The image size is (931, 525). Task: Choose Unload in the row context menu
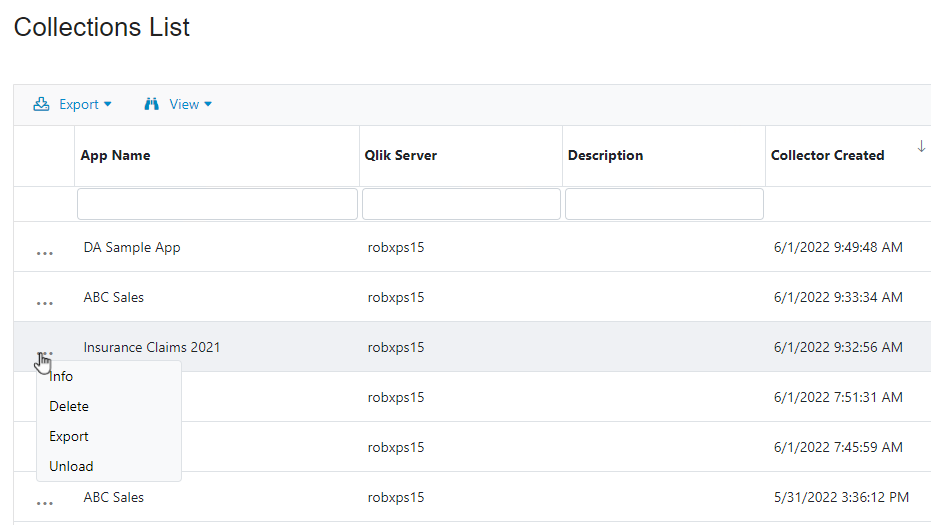71,466
